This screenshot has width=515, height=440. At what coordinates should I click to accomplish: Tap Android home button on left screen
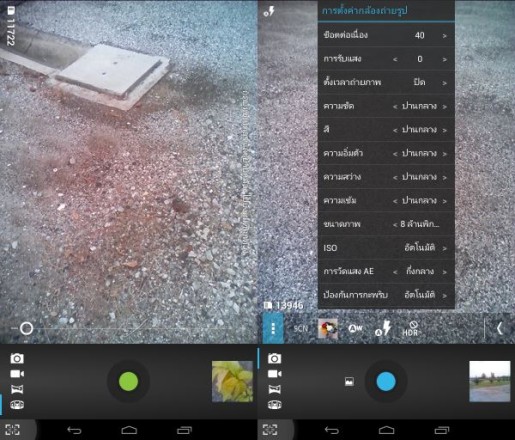pyautogui.click(x=129, y=430)
